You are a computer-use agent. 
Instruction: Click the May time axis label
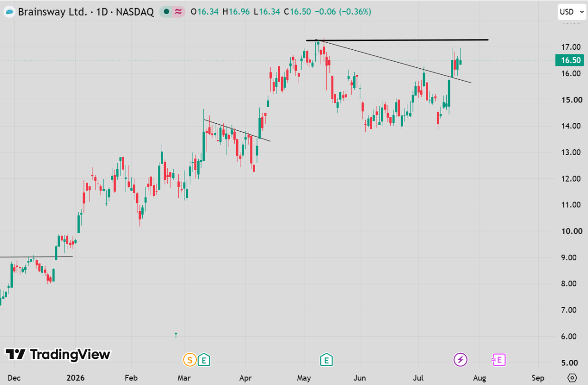(x=303, y=378)
